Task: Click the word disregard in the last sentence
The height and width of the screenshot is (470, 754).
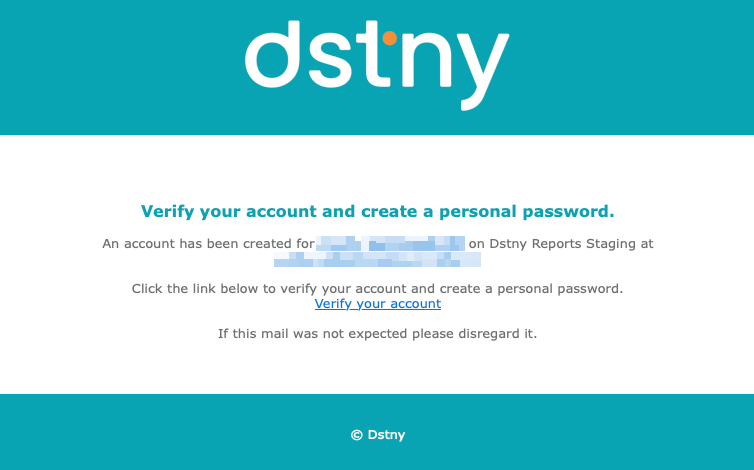Action: pos(489,333)
